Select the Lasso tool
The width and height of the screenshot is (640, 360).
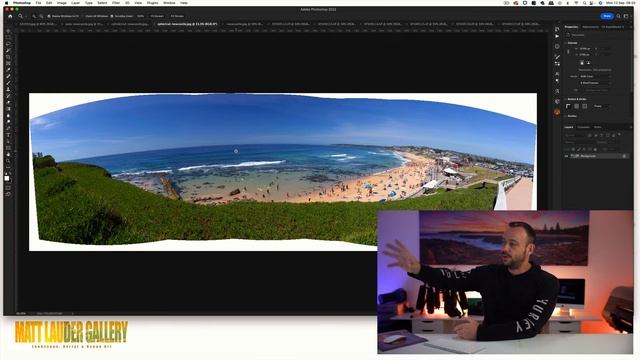8,44
